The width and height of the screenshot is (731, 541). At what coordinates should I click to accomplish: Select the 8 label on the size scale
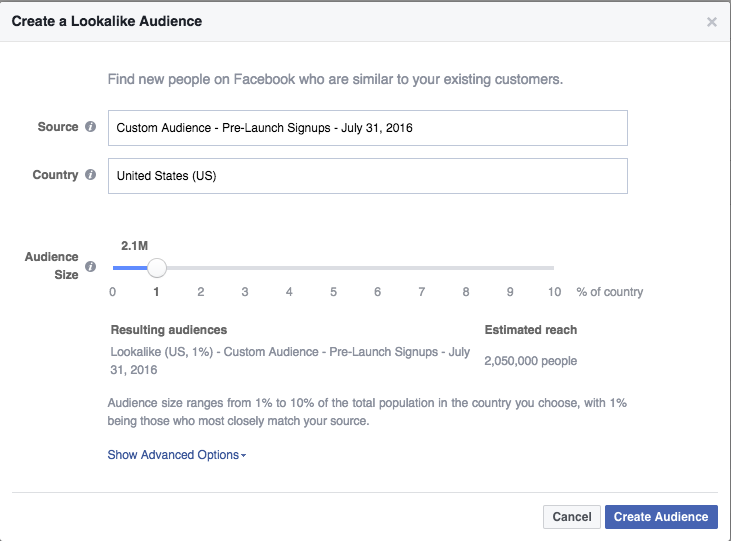click(x=466, y=292)
